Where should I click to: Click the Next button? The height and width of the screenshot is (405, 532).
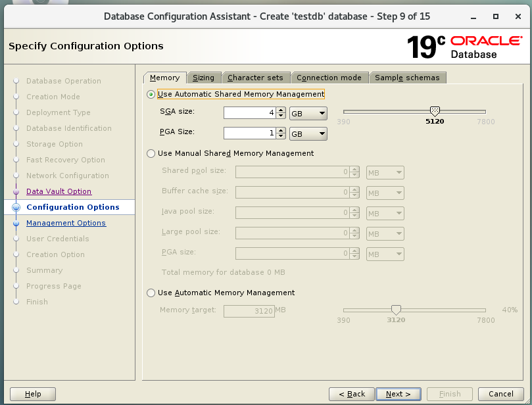[398, 394]
